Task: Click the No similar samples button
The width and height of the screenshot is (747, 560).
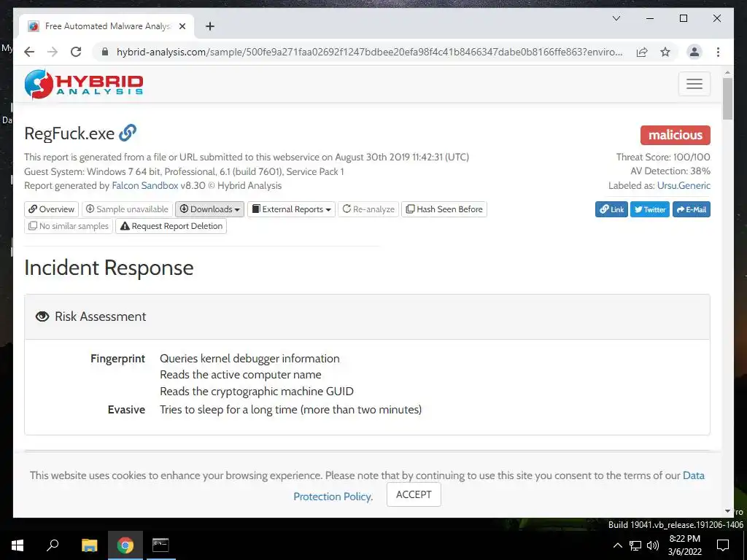Action: tap(69, 226)
